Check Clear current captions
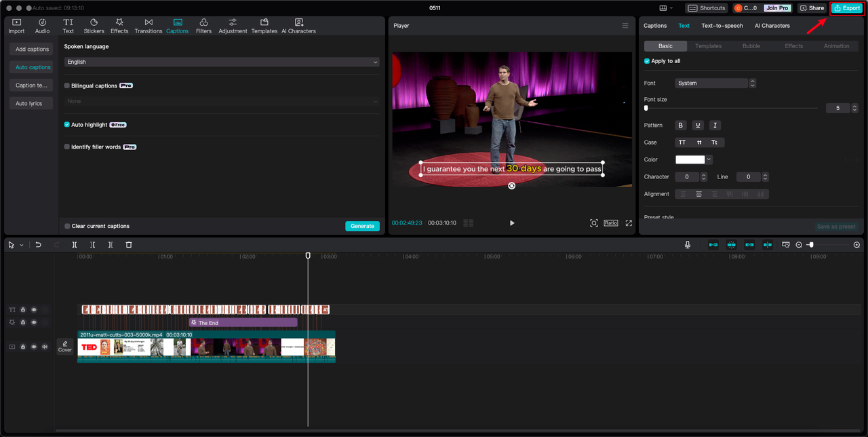 point(67,226)
